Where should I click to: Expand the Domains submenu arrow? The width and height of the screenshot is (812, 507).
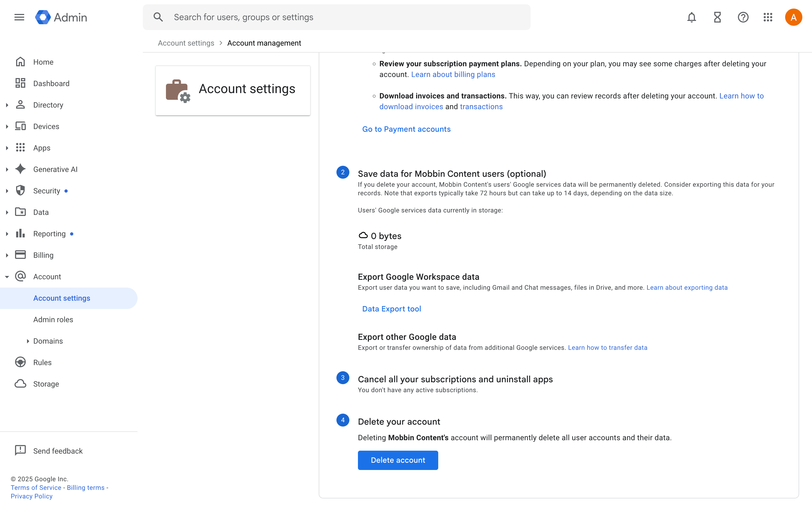28,341
